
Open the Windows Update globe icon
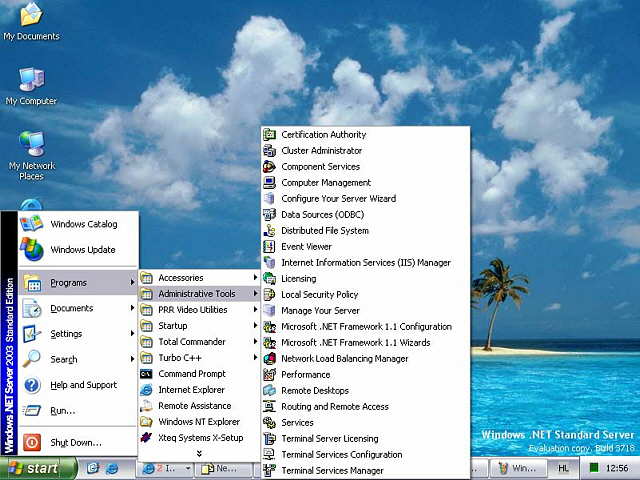32,249
